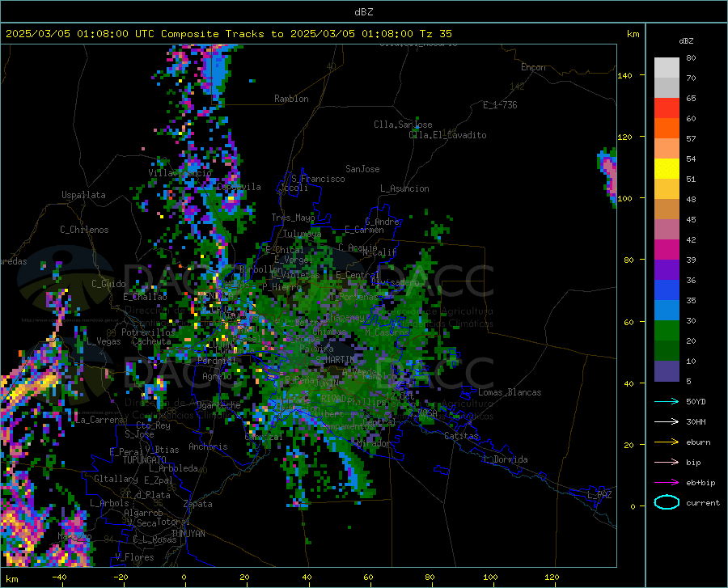
Task: Click the L_Vegas map label
Action: click(x=104, y=341)
